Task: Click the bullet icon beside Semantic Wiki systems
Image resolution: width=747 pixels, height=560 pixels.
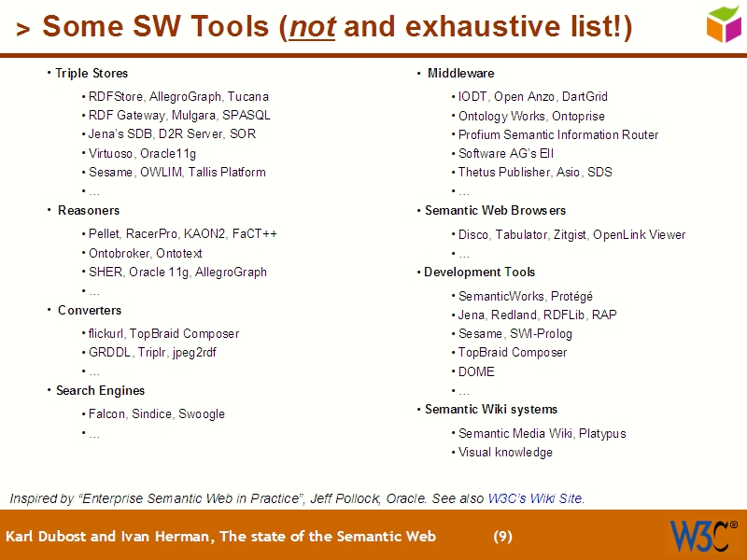Action: coord(417,409)
